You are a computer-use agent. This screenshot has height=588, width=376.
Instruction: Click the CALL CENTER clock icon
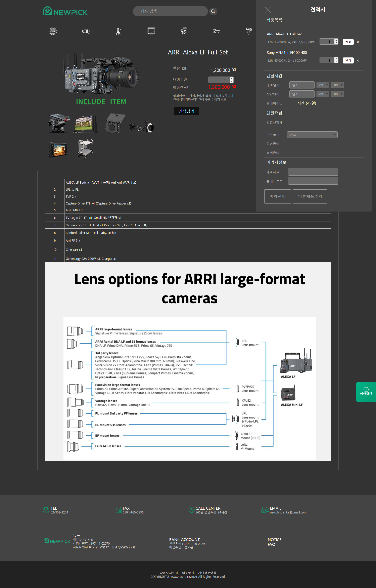click(192, 510)
